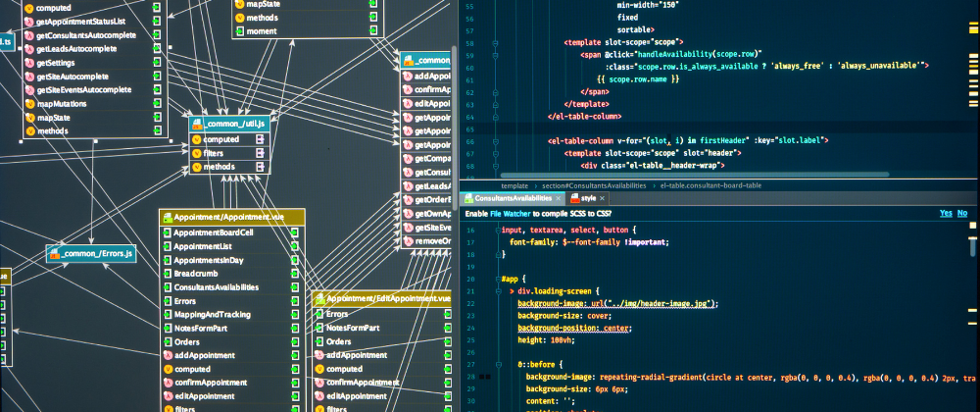The height and width of the screenshot is (412, 980).
Task: Click the circular icon beside filters in util.js
Action: 197,153
